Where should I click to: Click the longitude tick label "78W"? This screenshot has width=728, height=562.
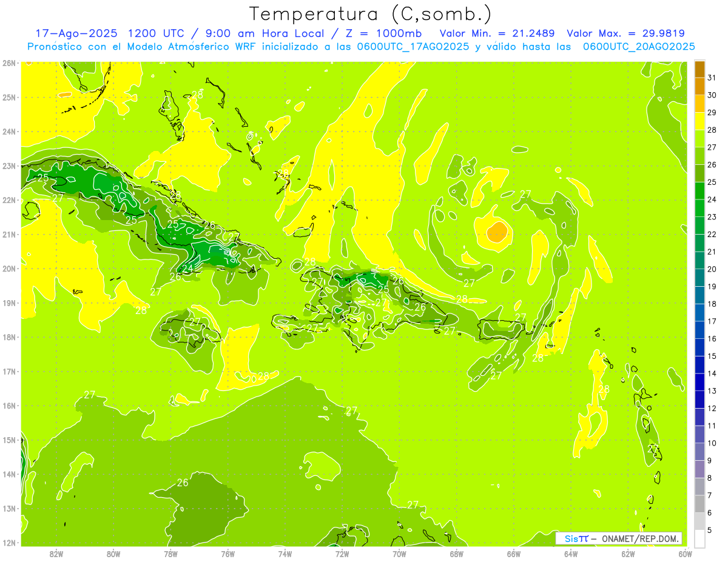coord(170,554)
